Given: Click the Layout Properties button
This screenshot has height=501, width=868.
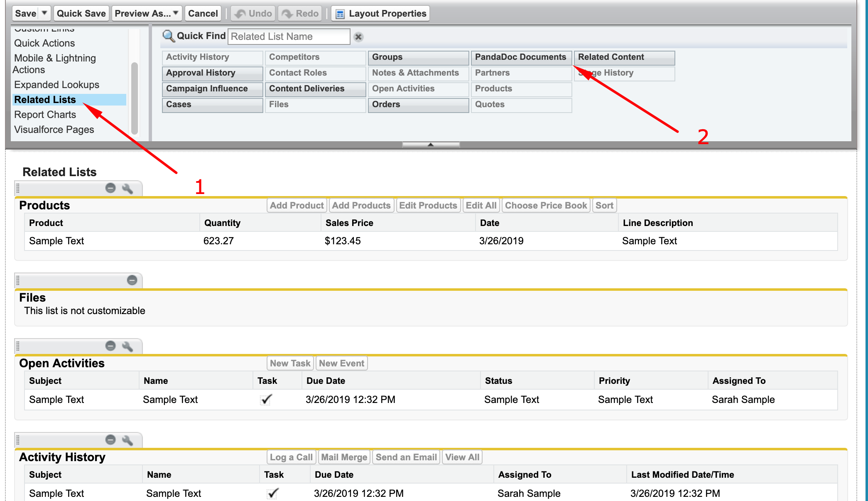Looking at the screenshot, I should tap(380, 13).
